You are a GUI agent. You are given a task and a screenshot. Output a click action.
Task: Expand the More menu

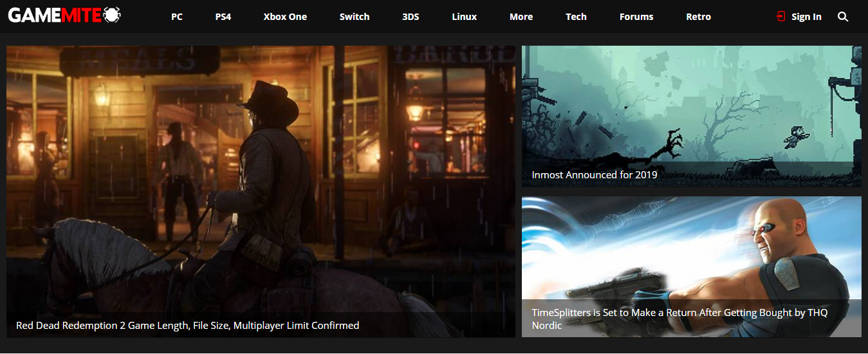click(x=521, y=17)
